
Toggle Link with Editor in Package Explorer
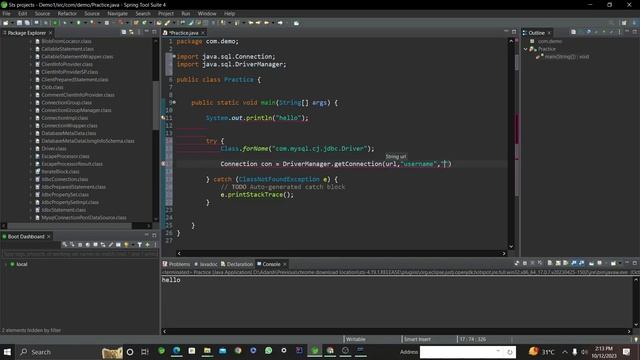pos(131,32)
